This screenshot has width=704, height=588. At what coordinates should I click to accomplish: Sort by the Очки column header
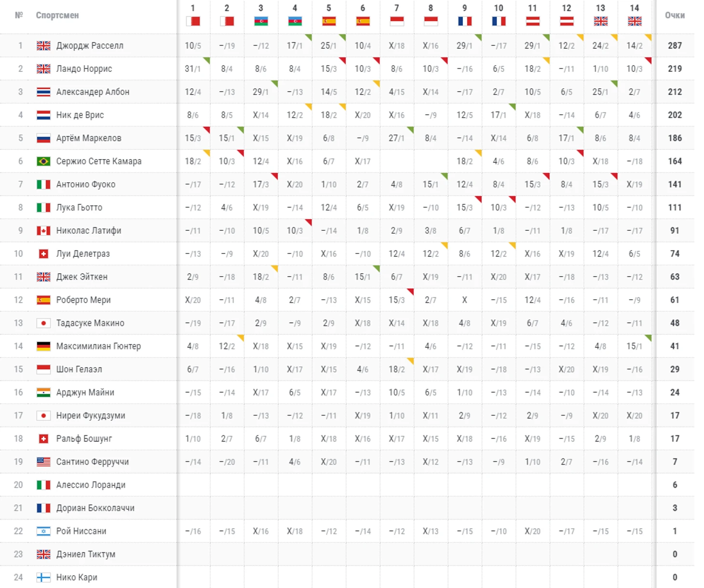(x=675, y=15)
